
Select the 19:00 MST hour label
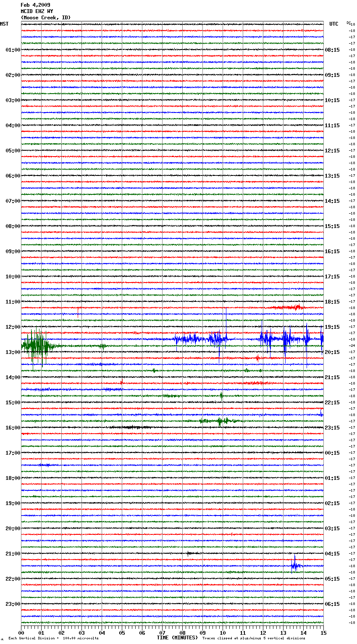coord(13,503)
